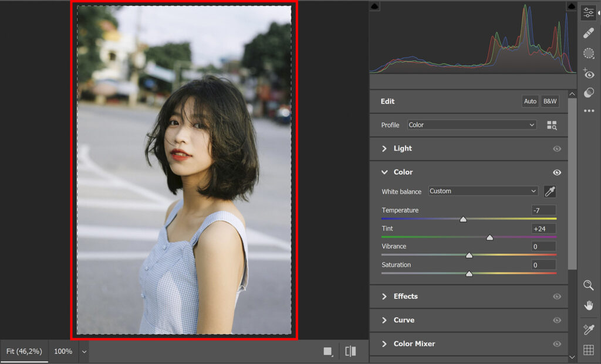
Task: Select the Red Eye removal tool
Action: click(x=588, y=73)
